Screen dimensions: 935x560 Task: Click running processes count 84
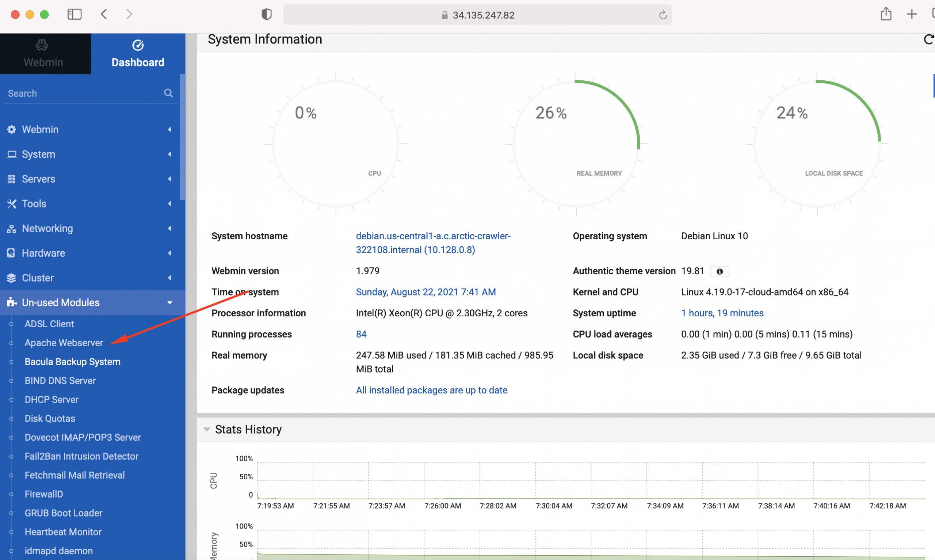coord(361,334)
